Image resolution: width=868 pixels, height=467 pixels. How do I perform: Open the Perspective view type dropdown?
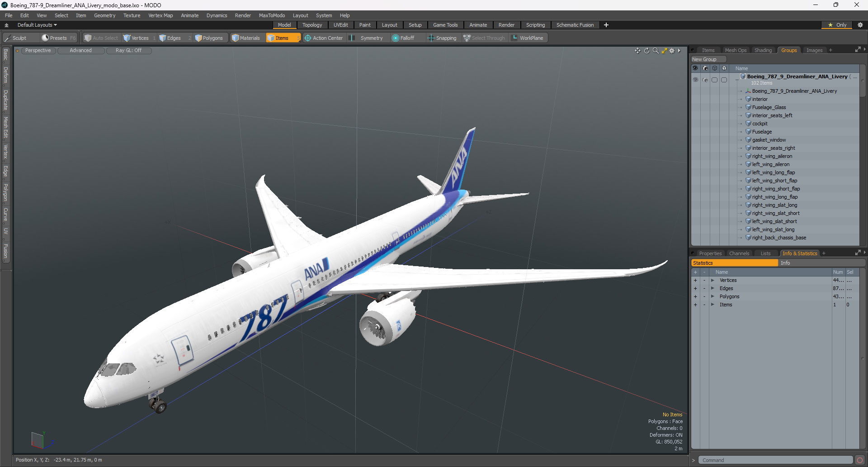click(x=38, y=51)
